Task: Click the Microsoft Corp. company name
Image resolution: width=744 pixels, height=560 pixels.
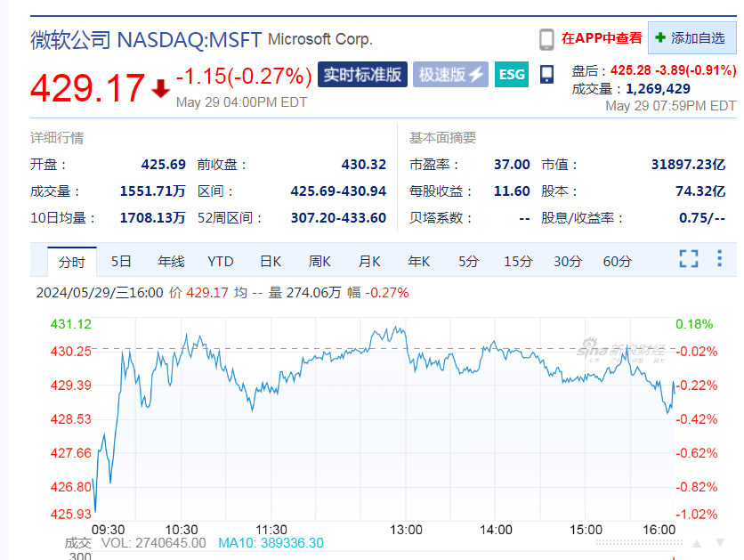Action: [x=320, y=39]
